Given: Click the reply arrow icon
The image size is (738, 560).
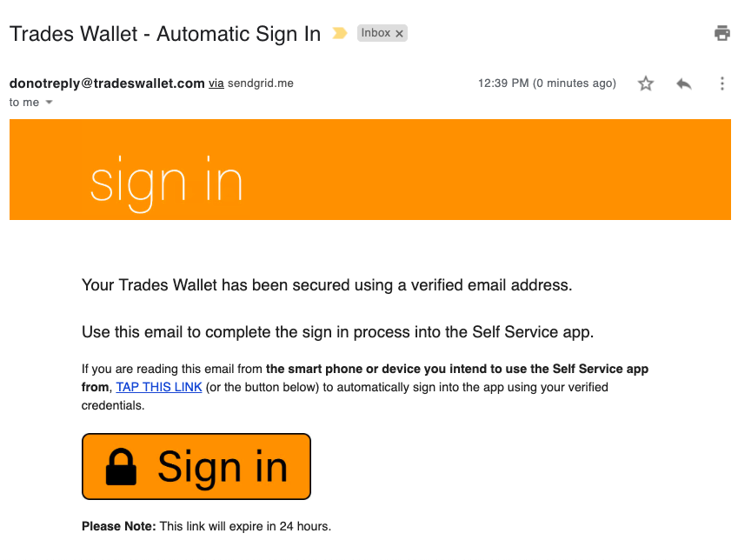Looking at the screenshot, I should coord(684,83).
